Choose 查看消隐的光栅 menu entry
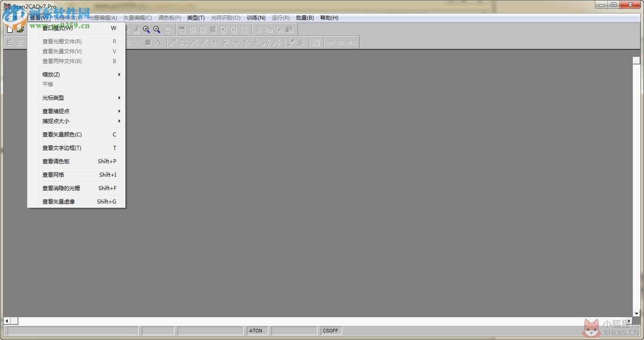 76,188
